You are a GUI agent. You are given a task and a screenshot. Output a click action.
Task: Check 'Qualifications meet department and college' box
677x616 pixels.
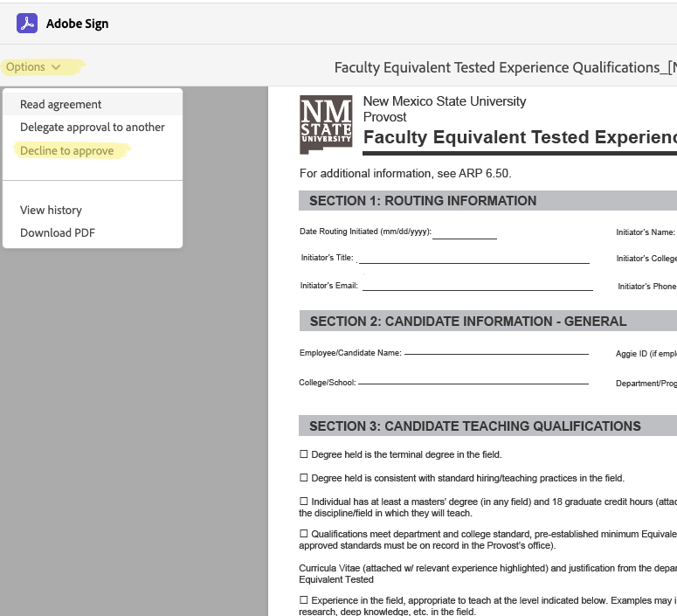tap(303, 534)
